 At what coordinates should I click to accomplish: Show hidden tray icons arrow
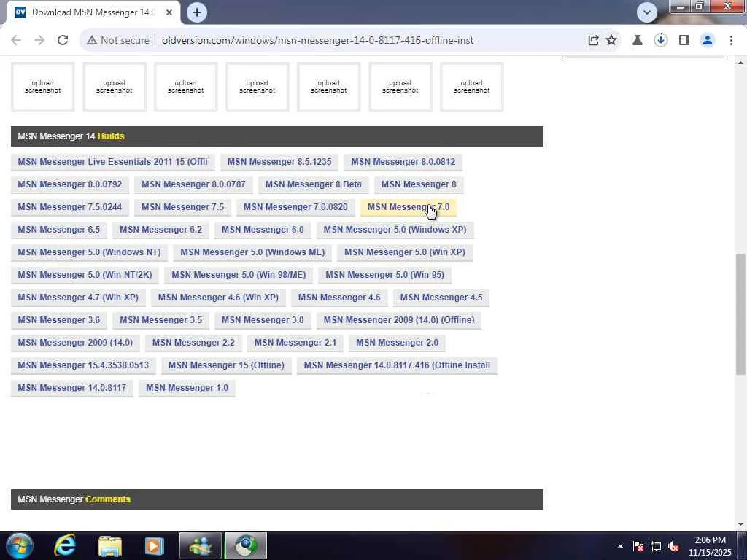(620, 546)
